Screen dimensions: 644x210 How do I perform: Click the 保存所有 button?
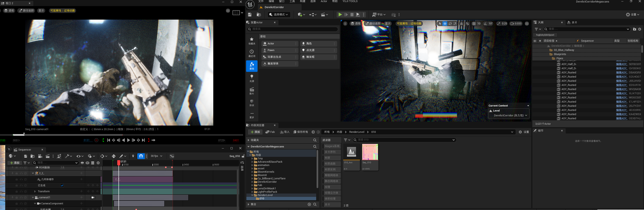click(x=301, y=132)
